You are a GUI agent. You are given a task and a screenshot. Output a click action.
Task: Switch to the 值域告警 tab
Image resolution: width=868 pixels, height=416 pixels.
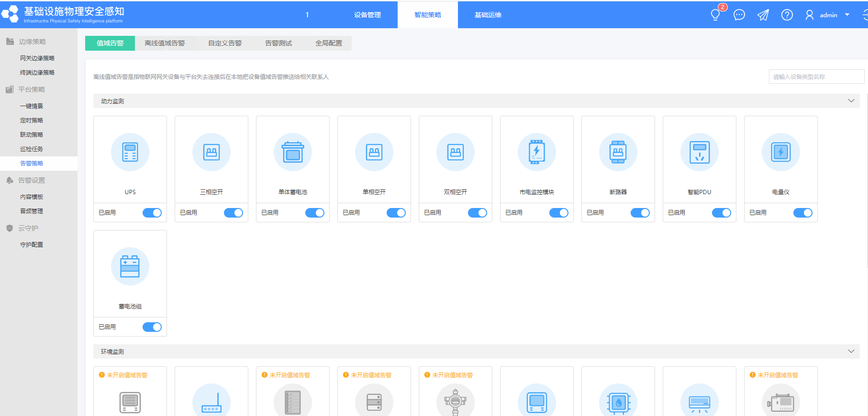click(110, 43)
